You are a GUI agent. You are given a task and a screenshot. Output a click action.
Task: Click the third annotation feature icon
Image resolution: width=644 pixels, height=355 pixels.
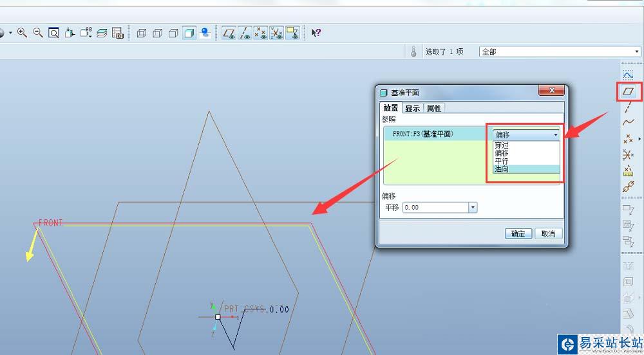tap(628, 241)
